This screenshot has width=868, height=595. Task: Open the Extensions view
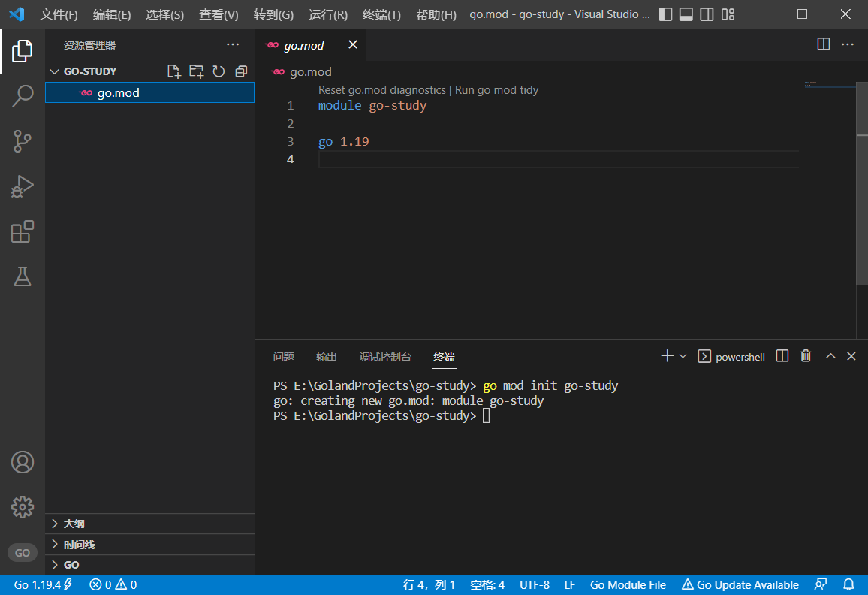(x=23, y=231)
